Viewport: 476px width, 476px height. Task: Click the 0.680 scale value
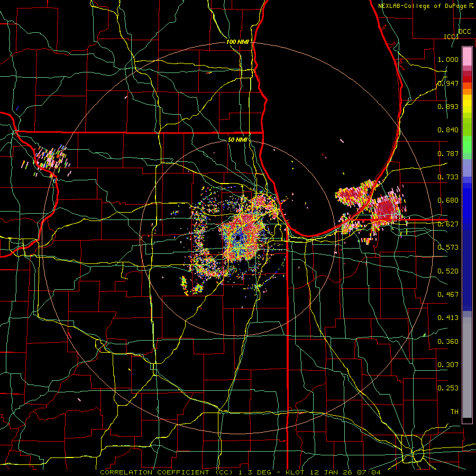448,200
